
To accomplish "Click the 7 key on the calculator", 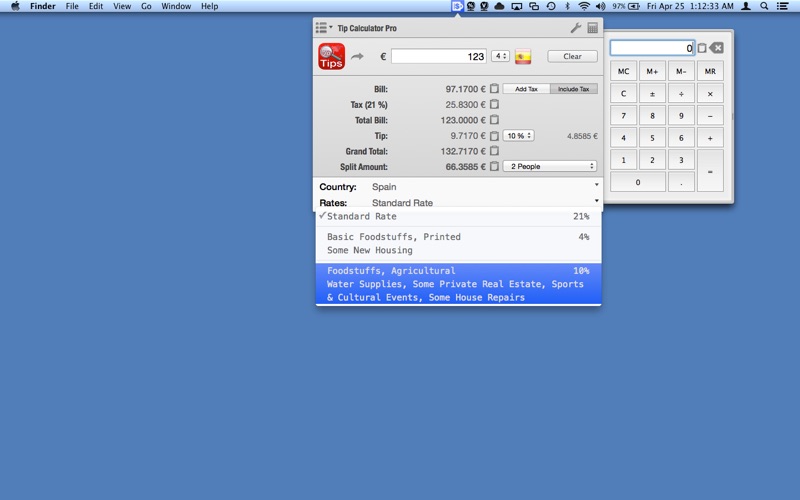I will click(623, 116).
